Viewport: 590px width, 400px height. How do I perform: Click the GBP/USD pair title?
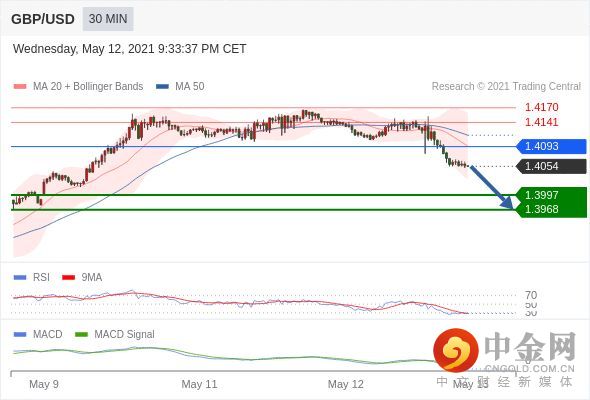tap(43, 19)
